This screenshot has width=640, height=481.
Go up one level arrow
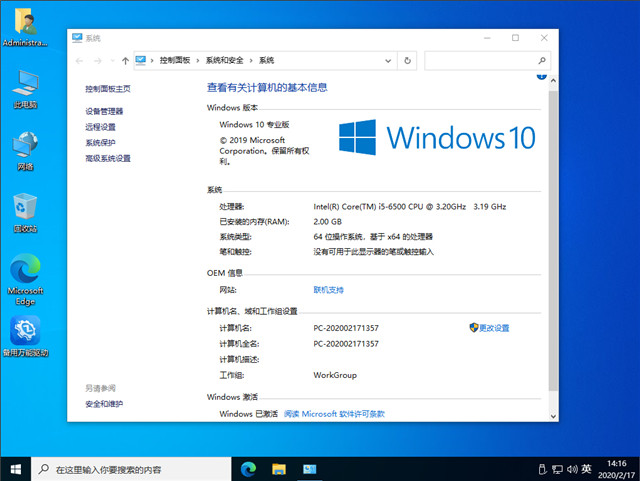125,61
